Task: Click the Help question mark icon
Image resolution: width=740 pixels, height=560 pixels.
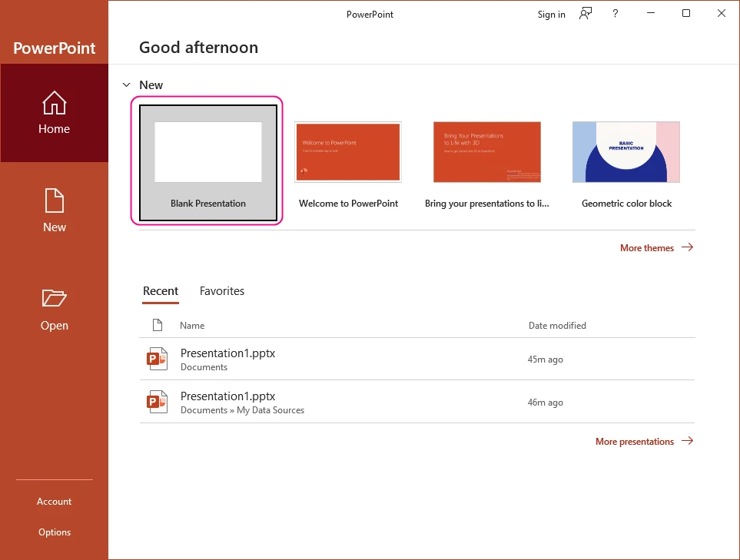Action: click(615, 13)
